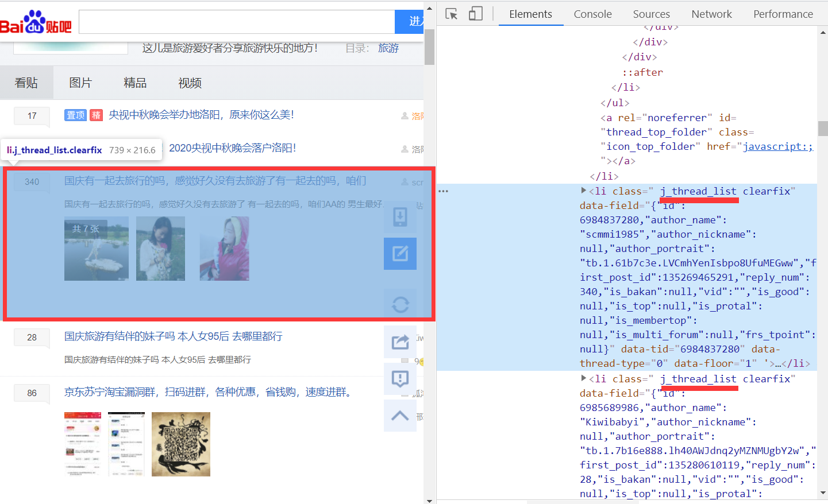Click reply count 28
This screenshot has width=828, height=504.
coord(32,338)
